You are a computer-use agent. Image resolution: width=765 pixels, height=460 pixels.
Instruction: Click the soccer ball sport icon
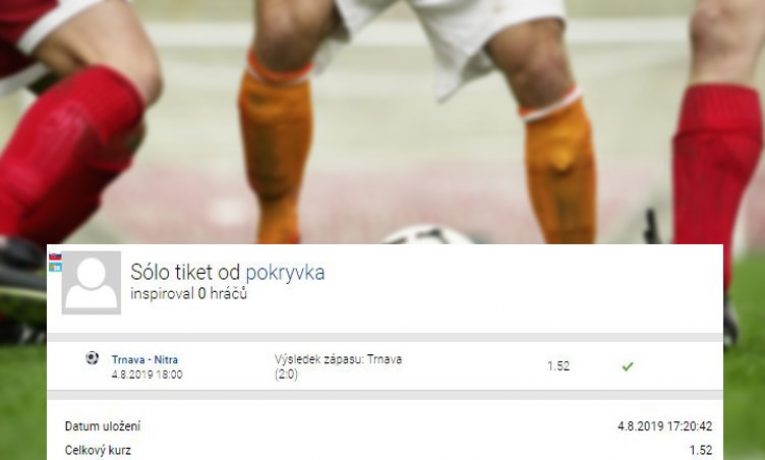point(92,358)
